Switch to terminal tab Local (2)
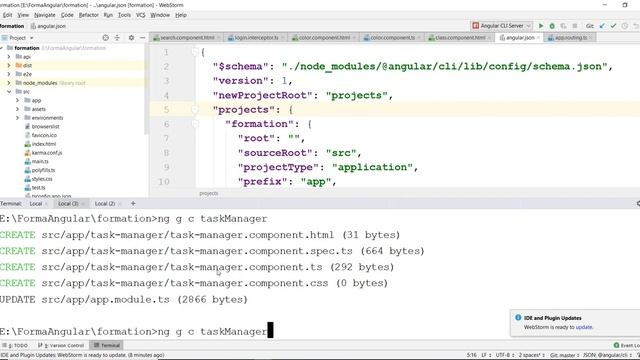 pyautogui.click(x=105, y=204)
